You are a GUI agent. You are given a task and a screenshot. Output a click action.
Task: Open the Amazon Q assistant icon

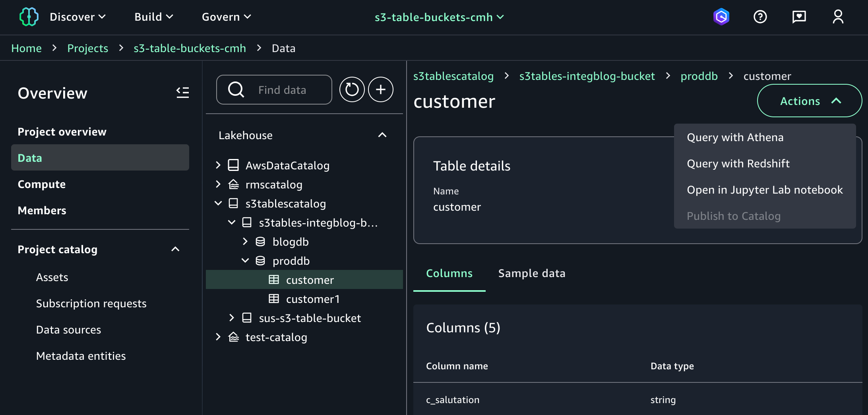pos(721,17)
